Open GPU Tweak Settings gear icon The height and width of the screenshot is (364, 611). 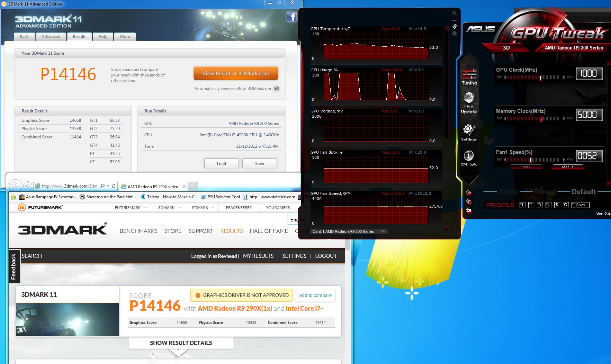coord(469,133)
